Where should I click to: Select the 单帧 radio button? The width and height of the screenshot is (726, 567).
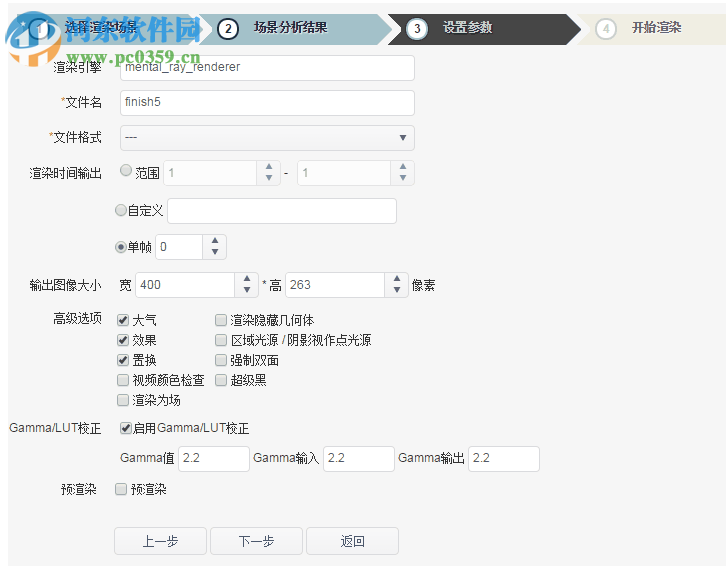tap(121, 247)
